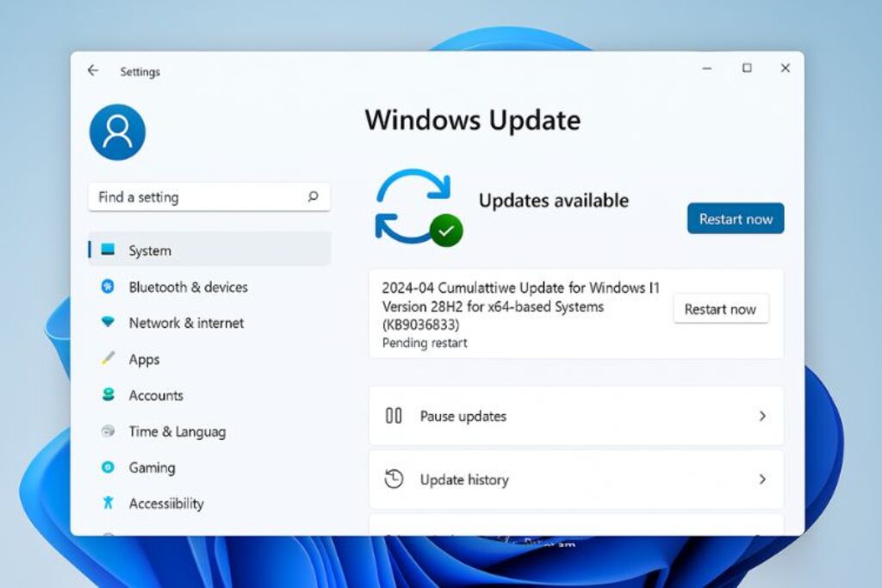Click the pause icon beside Pause updates
882x588 pixels.
[394, 416]
